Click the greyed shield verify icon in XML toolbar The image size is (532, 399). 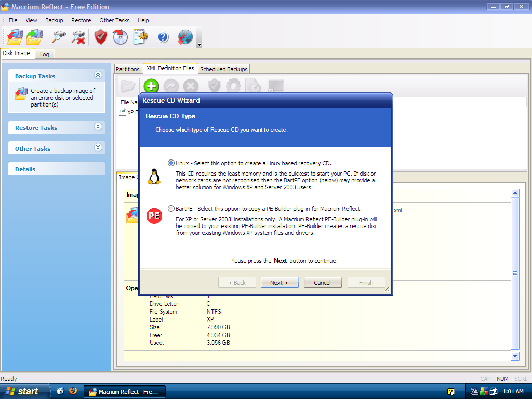[x=215, y=86]
